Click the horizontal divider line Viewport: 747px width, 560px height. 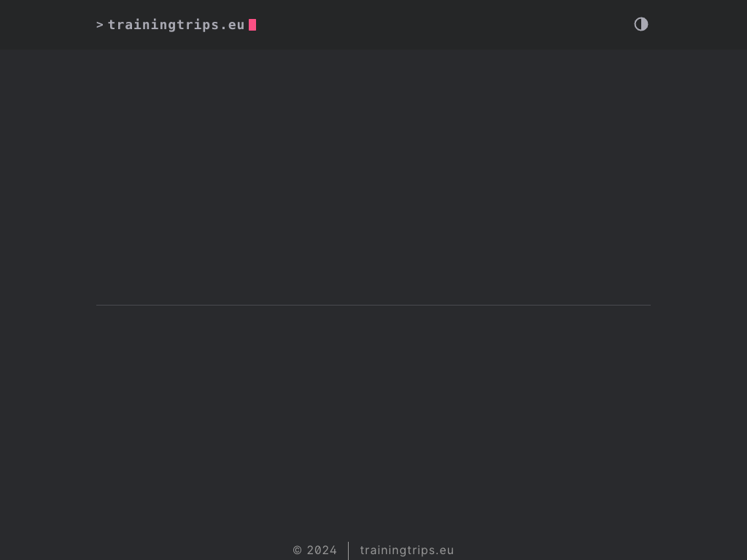pos(373,305)
